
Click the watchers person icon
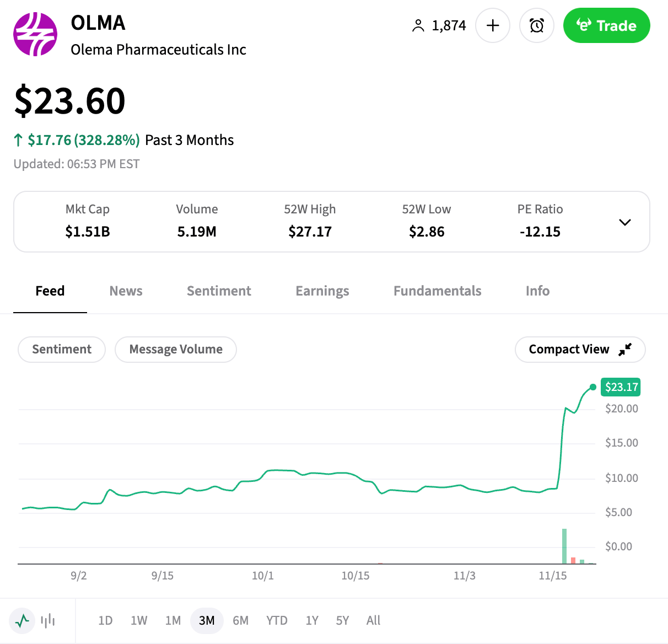(418, 26)
